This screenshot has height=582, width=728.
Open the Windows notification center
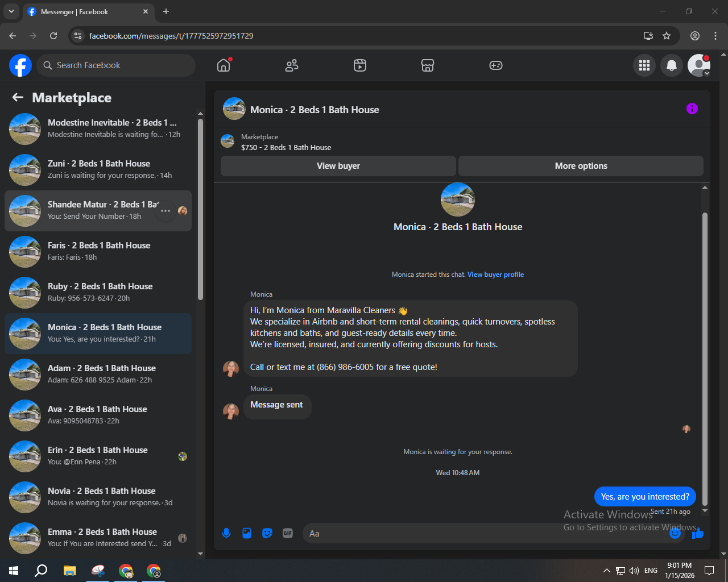pos(709,571)
